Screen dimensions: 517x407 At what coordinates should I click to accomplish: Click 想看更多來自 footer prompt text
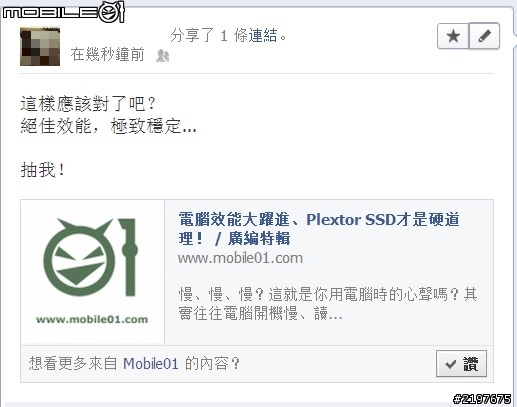click(x=73, y=363)
